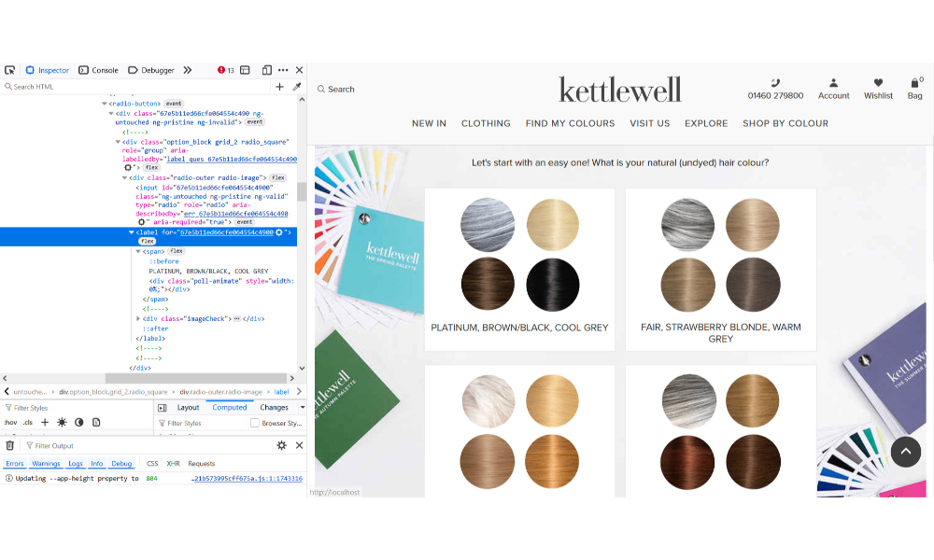Toggle the Info console filter
Screen dimensions: 934x560
tap(97, 464)
